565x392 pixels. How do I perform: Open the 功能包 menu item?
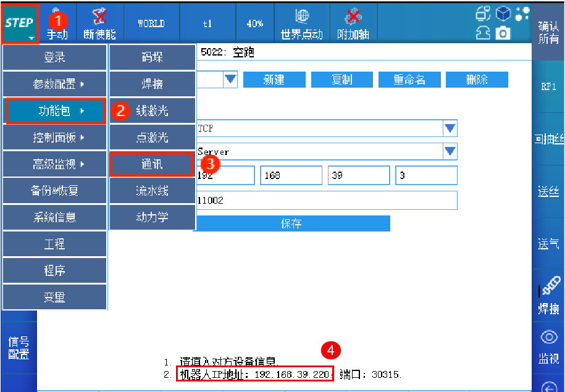tap(55, 111)
